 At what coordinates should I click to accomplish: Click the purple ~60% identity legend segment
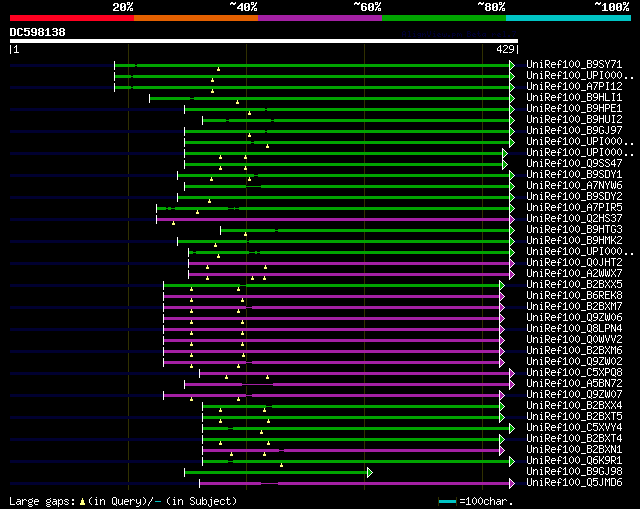[x=320, y=18]
